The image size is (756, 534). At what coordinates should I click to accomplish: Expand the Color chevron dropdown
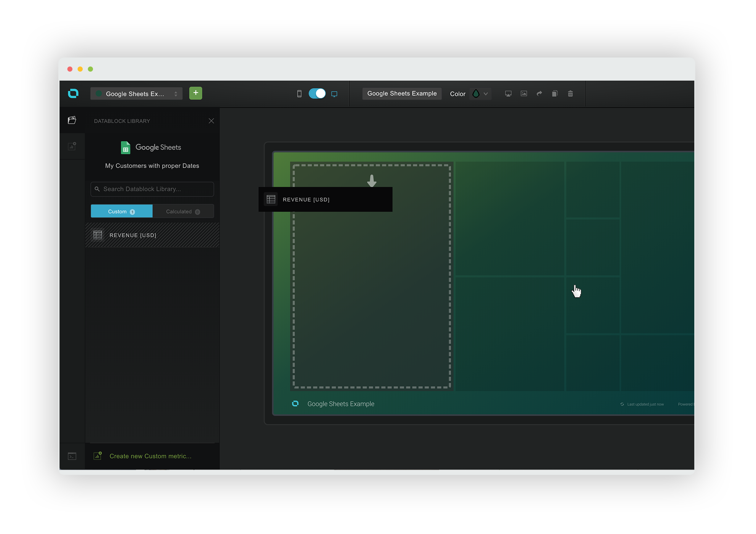coord(486,94)
